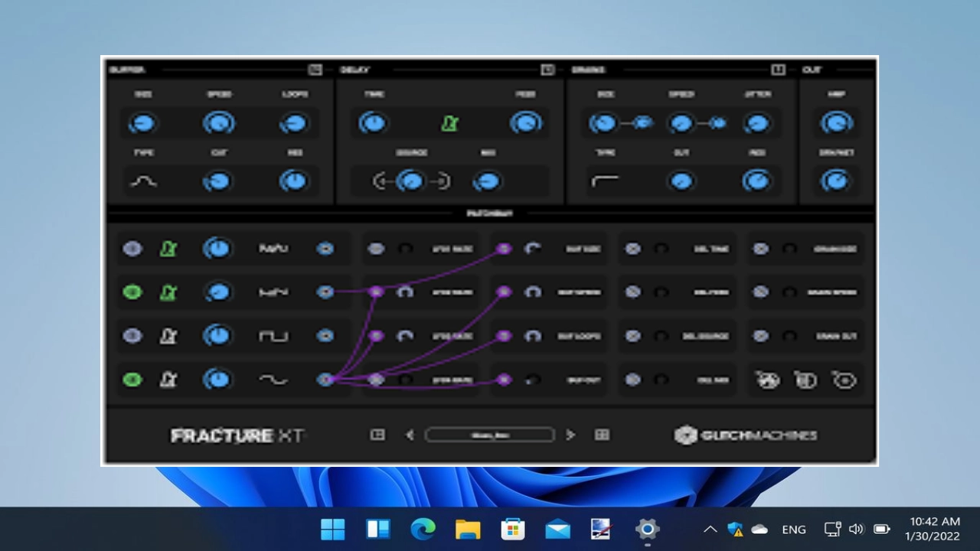Click the preset save icon left of arrows
Viewport: 980px width, 551px height.
(377, 435)
